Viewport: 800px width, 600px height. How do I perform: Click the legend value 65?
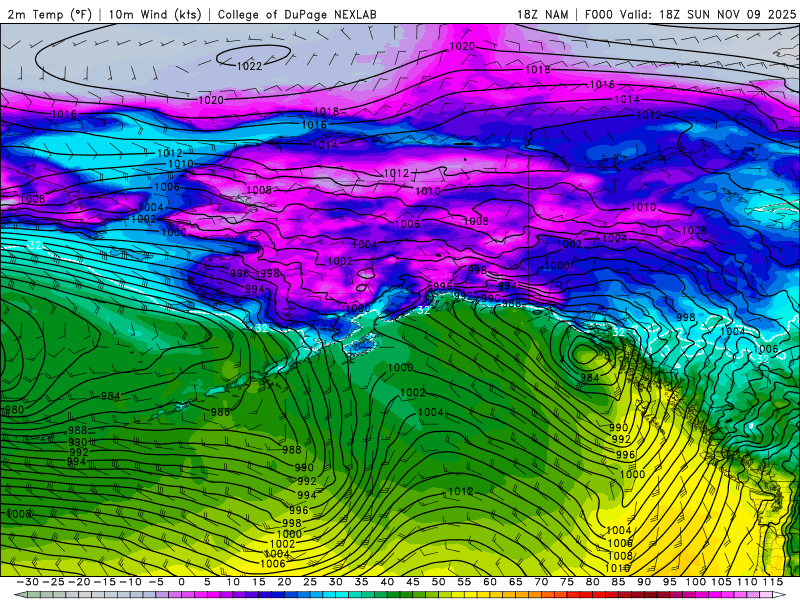(x=515, y=582)
